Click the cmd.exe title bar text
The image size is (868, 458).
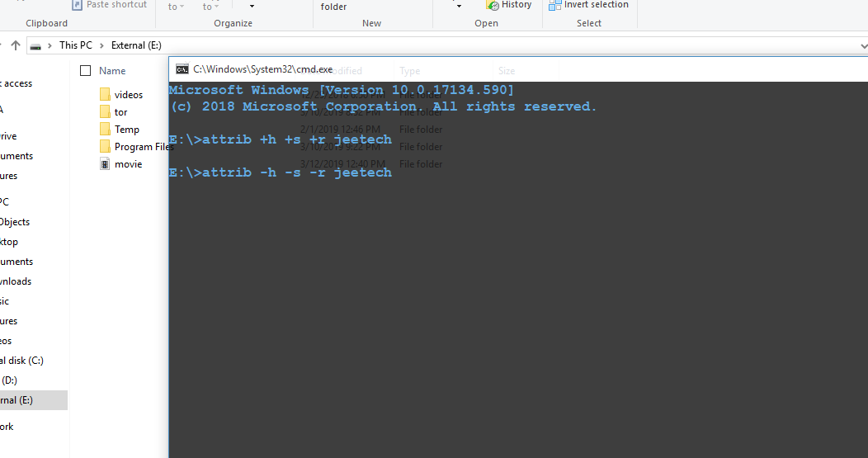263,69
